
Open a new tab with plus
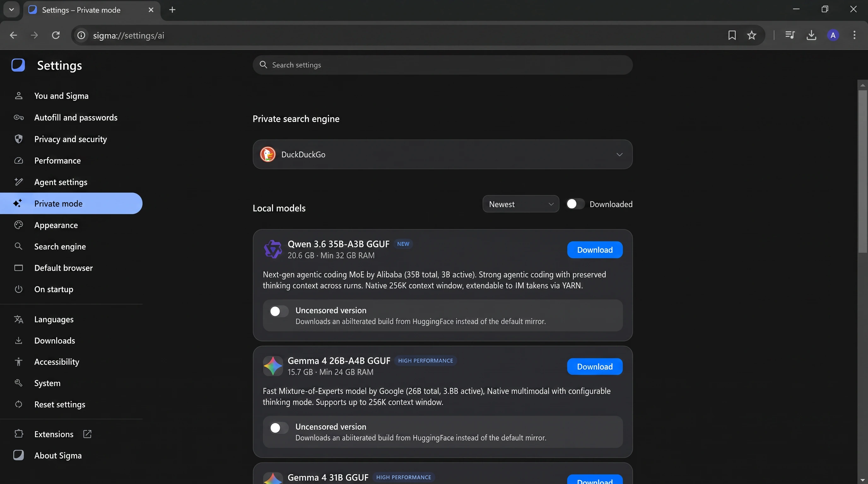coord(172,10)
